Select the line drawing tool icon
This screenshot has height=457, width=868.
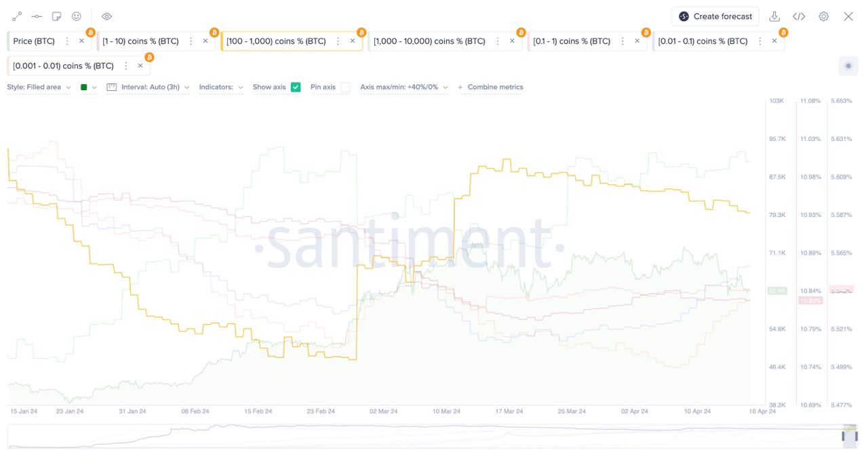click(x=17, y=16)
